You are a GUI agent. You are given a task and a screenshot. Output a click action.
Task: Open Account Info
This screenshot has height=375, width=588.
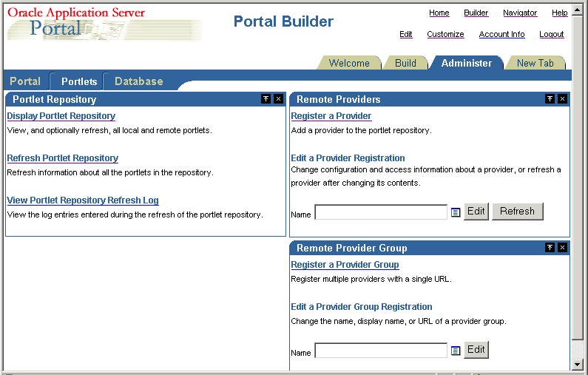(501, 34)
